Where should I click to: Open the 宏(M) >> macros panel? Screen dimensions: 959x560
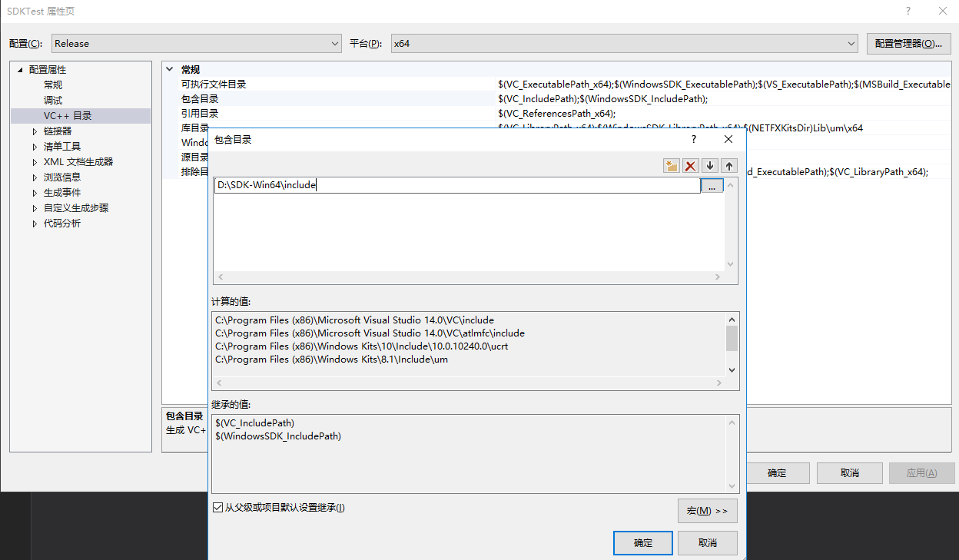(x=708, y=511)
